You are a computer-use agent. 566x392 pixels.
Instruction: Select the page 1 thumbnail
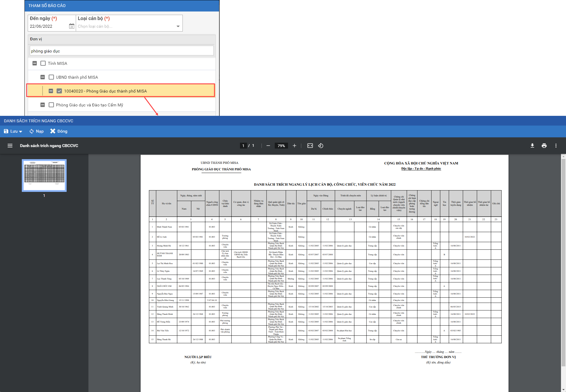[44, 176]
